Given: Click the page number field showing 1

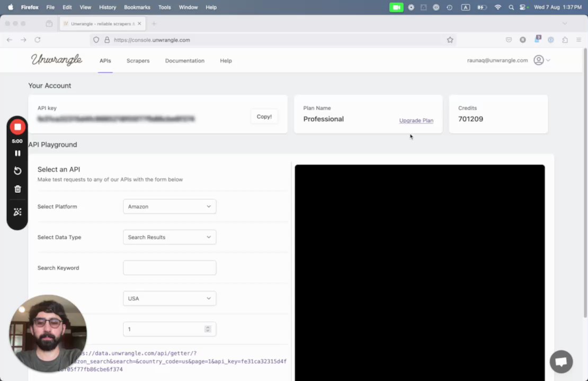Looking at the screenshot, I should click(170, 329).
